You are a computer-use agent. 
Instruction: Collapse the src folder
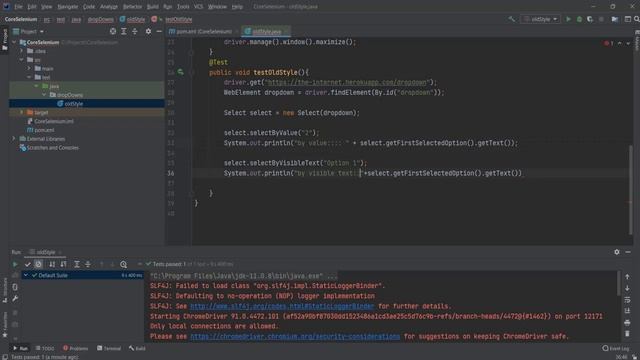22,60
